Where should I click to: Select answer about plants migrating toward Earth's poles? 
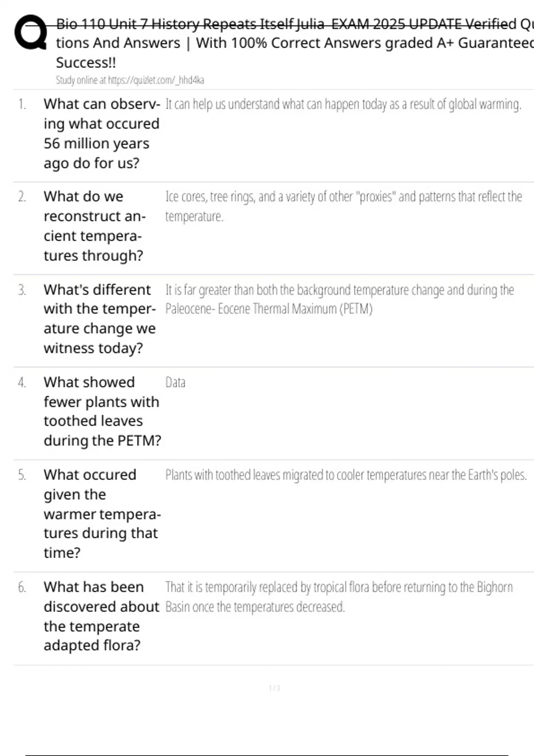[346, 475]
